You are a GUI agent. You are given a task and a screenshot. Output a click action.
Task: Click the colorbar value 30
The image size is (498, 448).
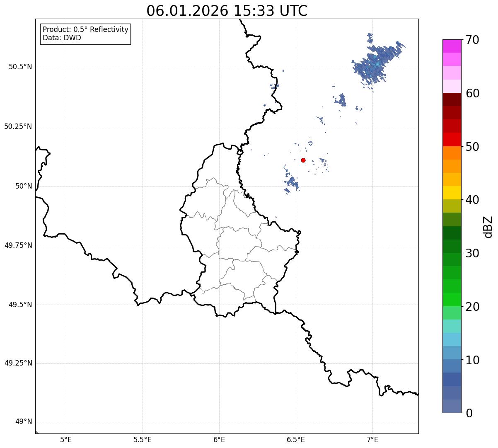(x=472, y=253)
